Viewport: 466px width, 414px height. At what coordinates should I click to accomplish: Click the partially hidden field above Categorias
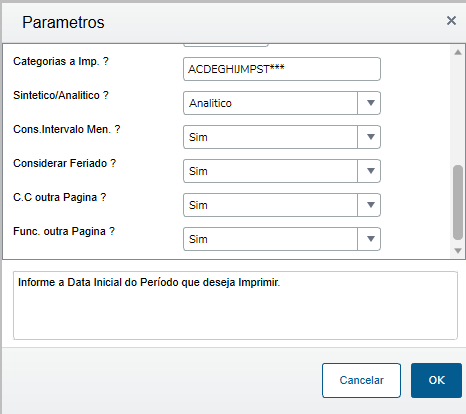(x=226, y=45)
